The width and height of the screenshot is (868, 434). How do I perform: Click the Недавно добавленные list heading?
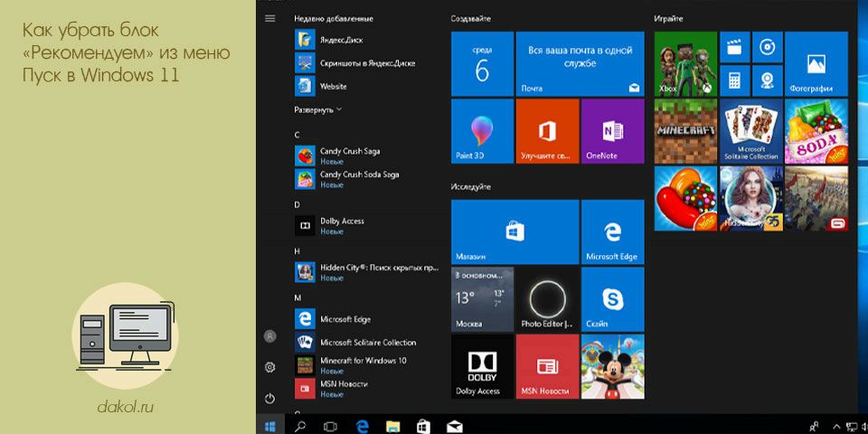click(334, 18)
